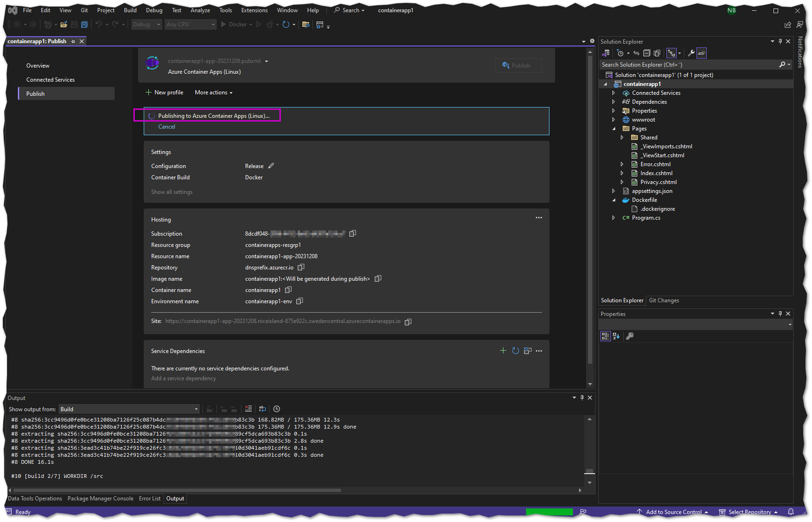812x522 pixels.
Task: Click Add a service dependency link
Action: tap(184, 378)
